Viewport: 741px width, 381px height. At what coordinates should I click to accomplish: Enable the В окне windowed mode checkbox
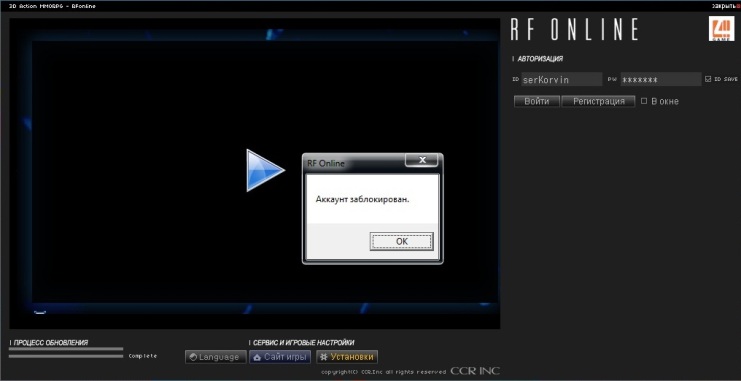[644, 101]
